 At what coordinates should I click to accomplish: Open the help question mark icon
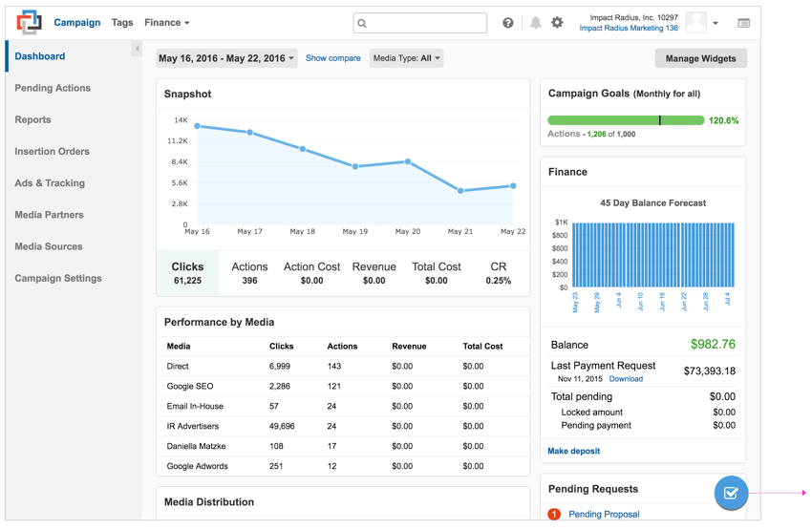[x=508, y=23]
